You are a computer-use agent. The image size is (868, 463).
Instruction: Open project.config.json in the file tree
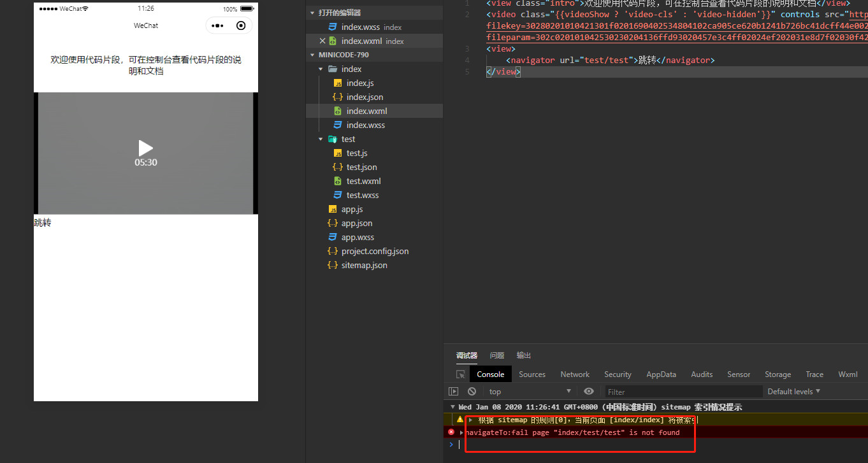(x=374, y=251)
